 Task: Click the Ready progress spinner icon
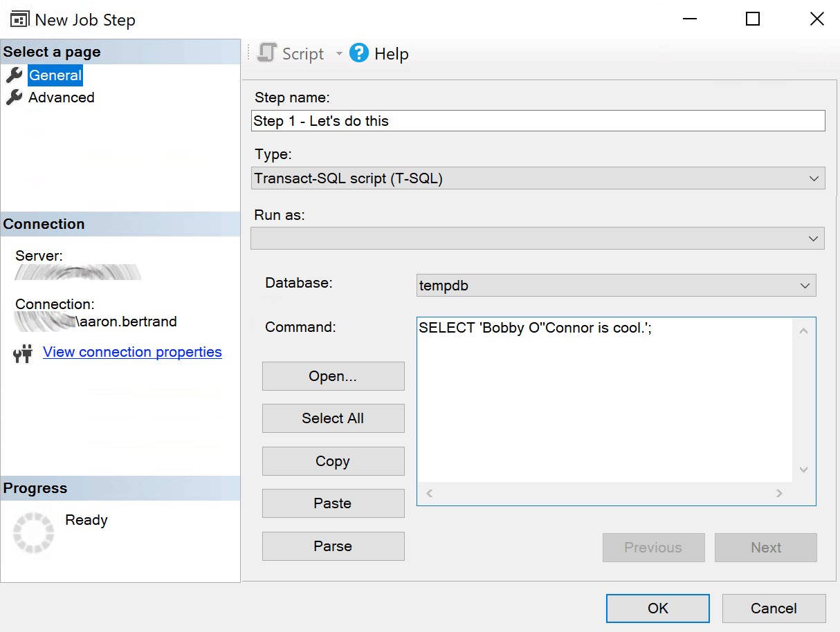click(x=33, y=532)
